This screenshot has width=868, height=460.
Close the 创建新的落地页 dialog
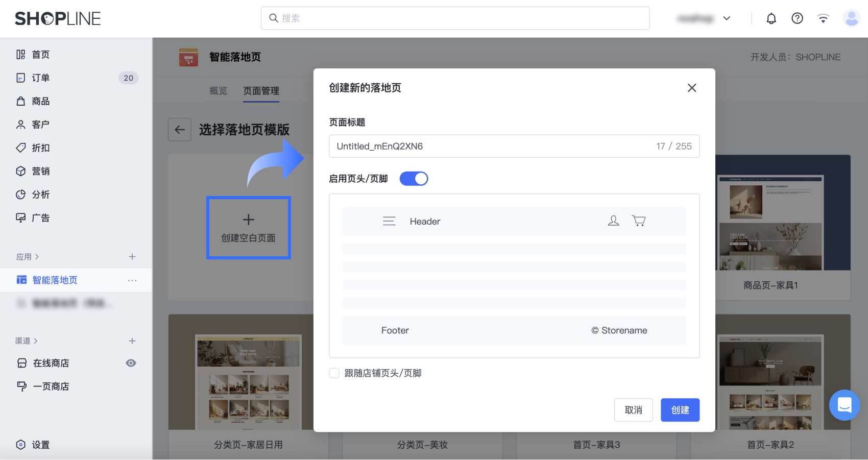692,88
